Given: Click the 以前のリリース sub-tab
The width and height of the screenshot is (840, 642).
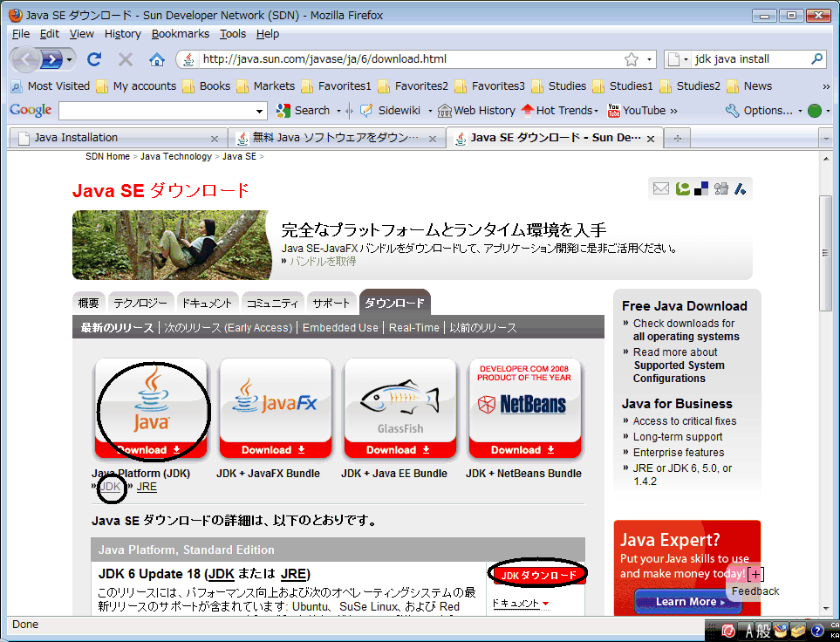Looking at the screenshot, I should tap(483, 327).
